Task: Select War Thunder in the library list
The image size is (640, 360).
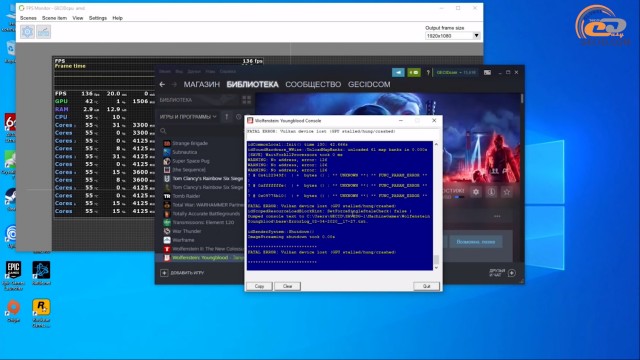Action: (x=187, y=231)
